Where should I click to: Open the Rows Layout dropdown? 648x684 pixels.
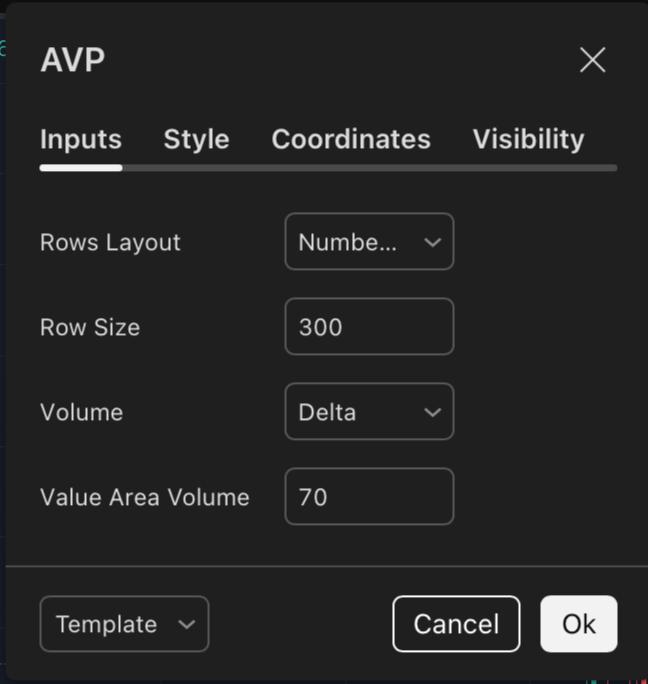point(369,242)
